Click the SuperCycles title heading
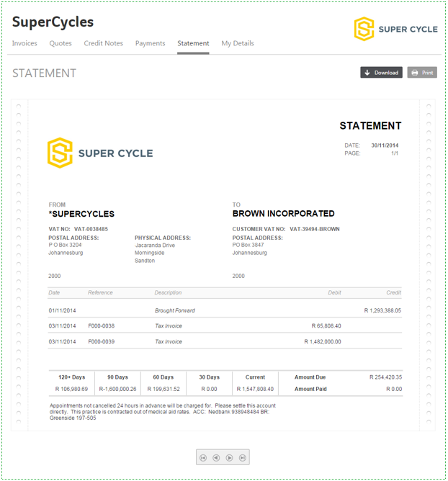The width and height of the screenshot is (448, 481). point(53,22)
